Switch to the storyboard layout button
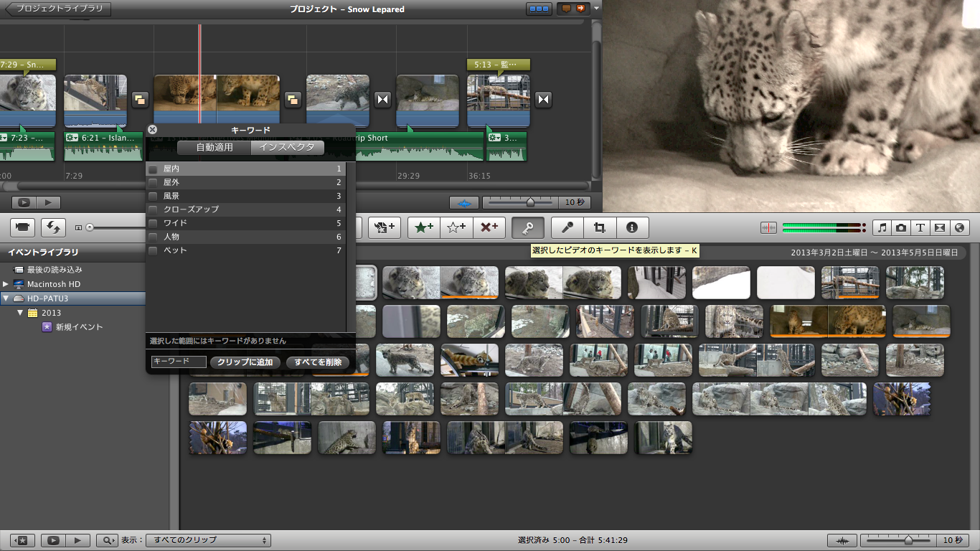 [540, 9]
